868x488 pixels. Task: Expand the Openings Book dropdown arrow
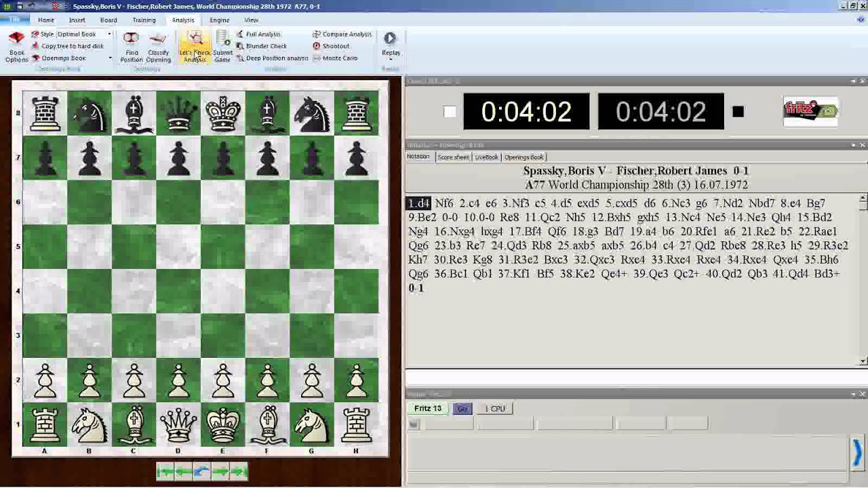[110, 58]
